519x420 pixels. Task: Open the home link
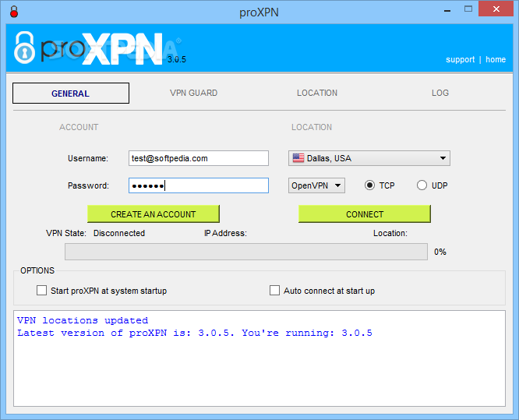[x=496, y=59]
